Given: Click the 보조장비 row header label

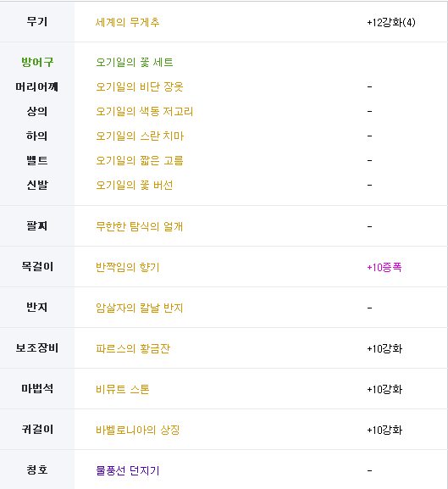Looking at the screenshot, I should click(37, 348).
